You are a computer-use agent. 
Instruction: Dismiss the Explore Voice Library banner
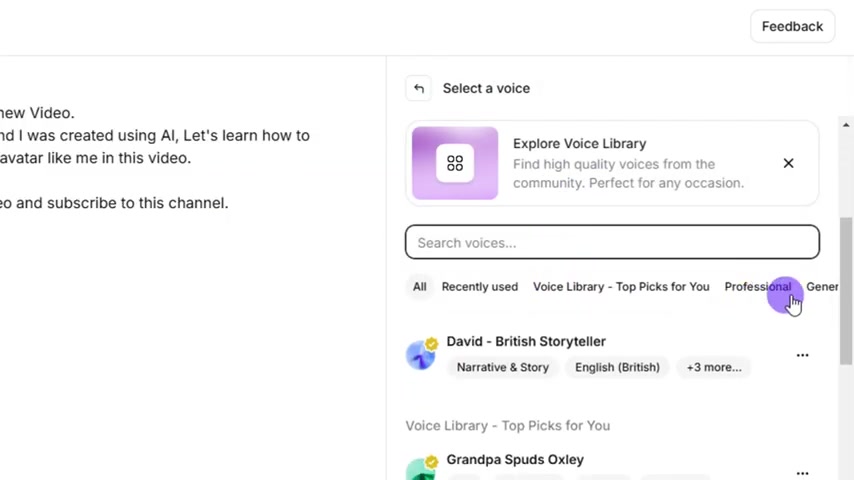pyautogui.click(x=788, y=163)
